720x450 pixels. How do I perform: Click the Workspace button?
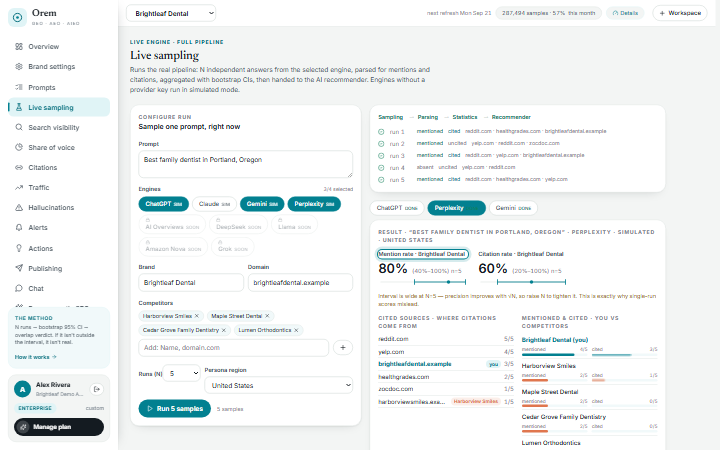(680, 13)
